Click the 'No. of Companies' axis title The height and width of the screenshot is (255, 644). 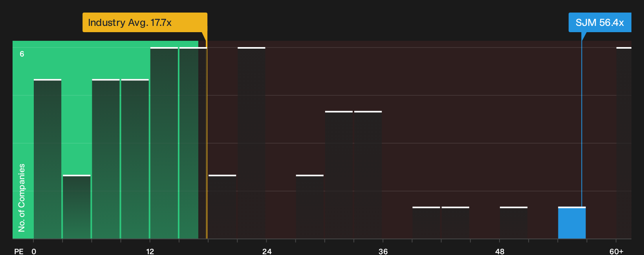pos(22,198)
